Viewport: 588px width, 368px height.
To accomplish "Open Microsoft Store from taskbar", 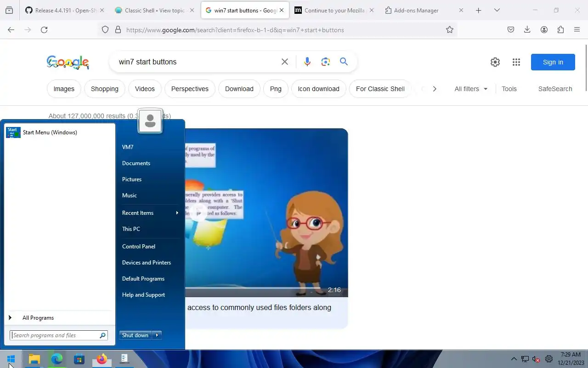I will point(79,359).
